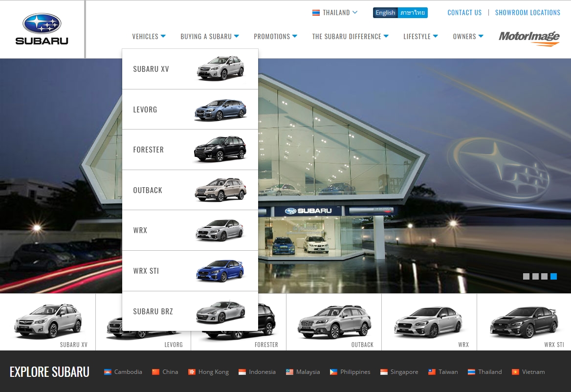This screenshot has width=571, height=392.
Task: Open the THAILAND country selector dropdown
Action: [335, 13]
